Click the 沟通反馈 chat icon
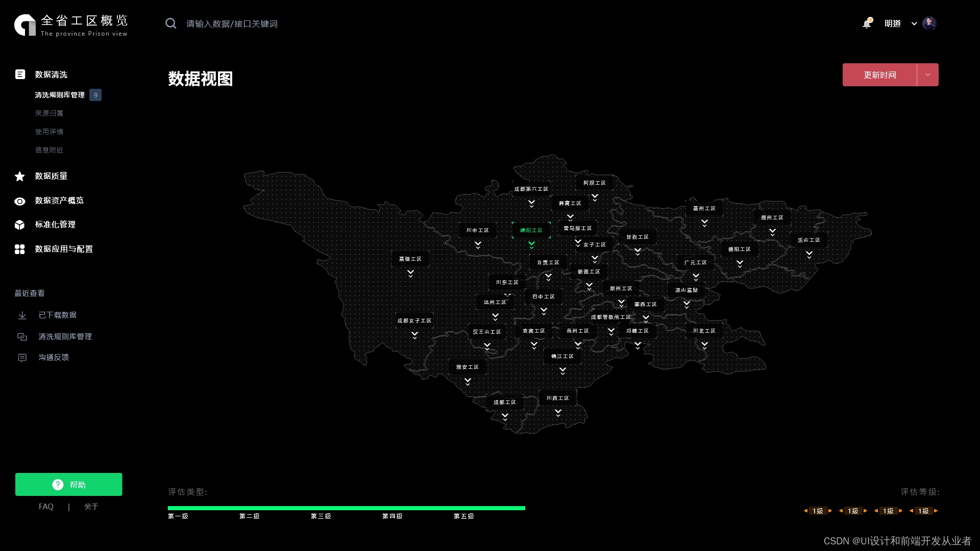This screenshot has height=551, width=980. (22, 358)
